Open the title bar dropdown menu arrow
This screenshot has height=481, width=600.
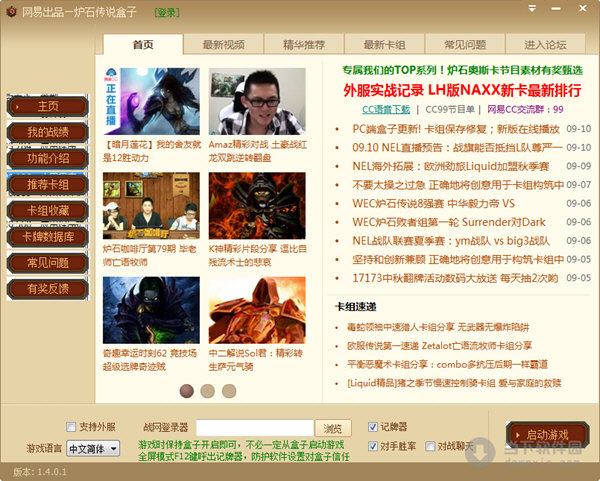pyautogui.click(x=532, y=8)
